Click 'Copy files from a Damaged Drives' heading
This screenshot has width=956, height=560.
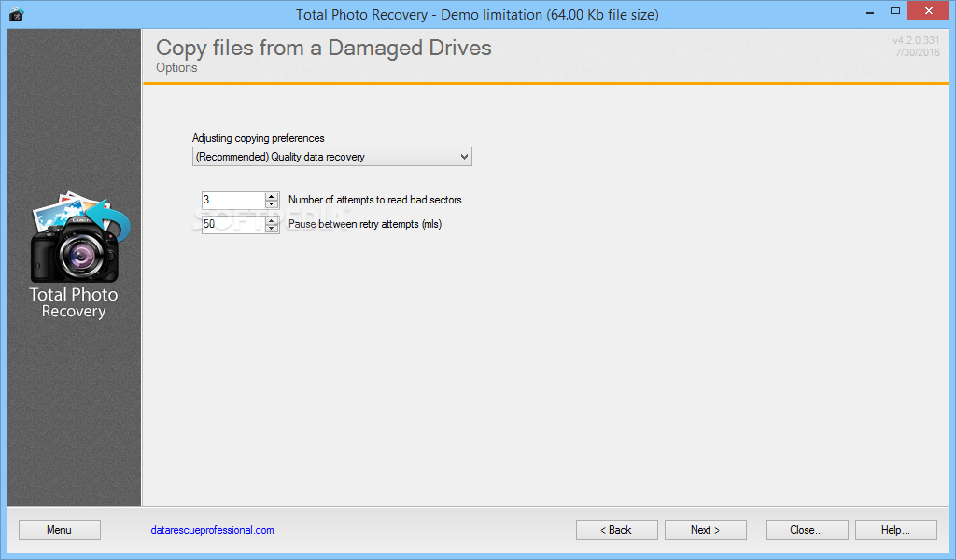324,49
